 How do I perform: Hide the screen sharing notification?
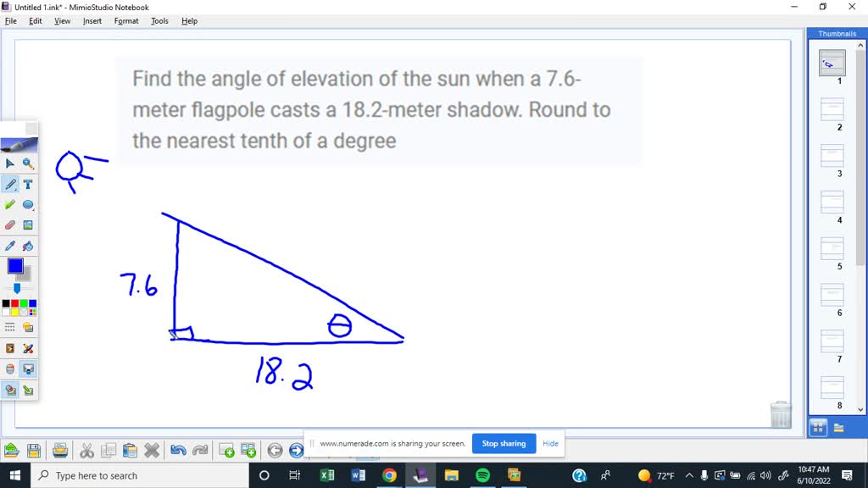tap(550, 443)
